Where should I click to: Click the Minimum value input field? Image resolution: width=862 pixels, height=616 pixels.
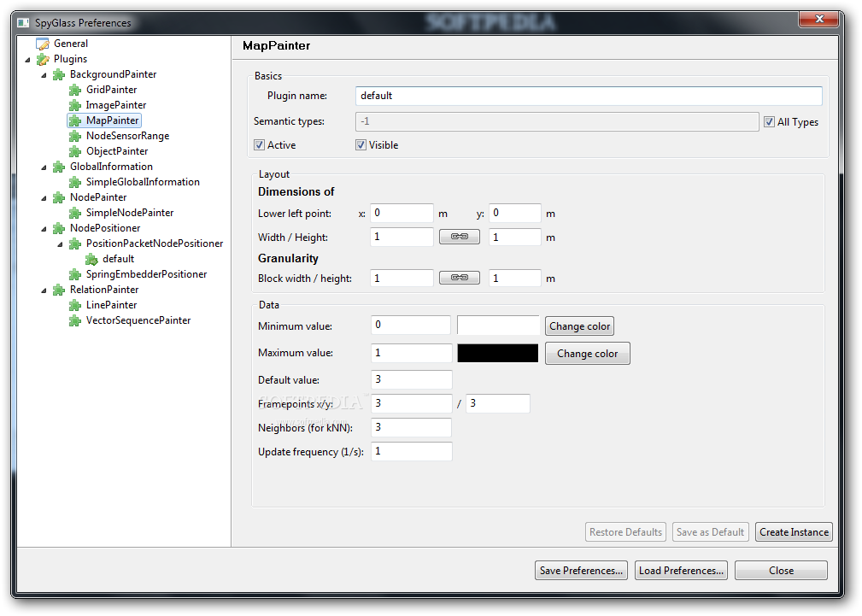click(411, 325)
